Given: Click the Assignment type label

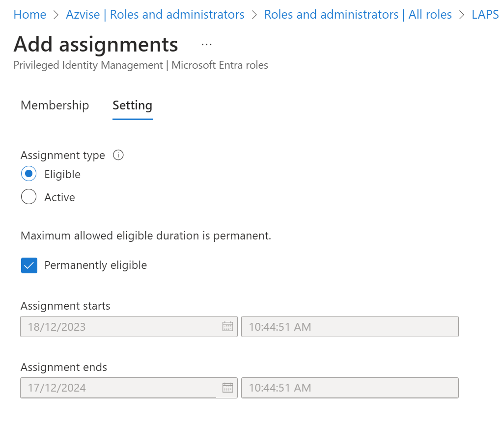Looking at the screenshot, I should click(62, 155).
